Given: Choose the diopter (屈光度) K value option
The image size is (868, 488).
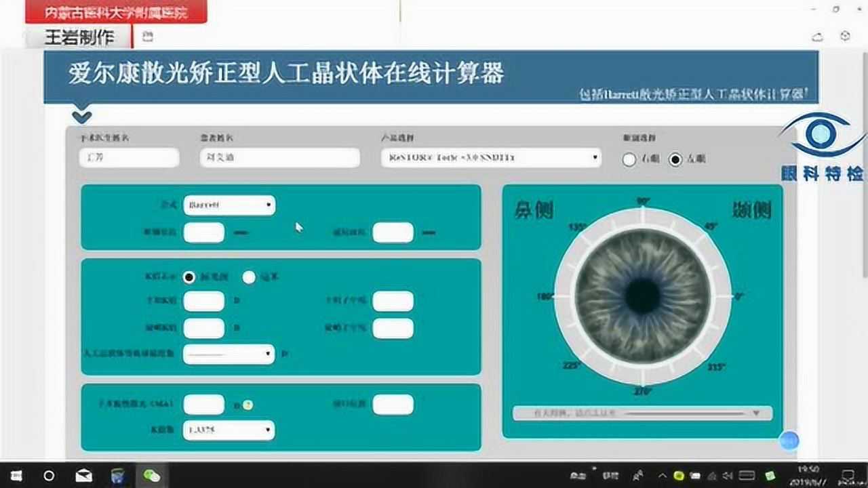Looking at the screenshot, I should [x=189, y=277].
